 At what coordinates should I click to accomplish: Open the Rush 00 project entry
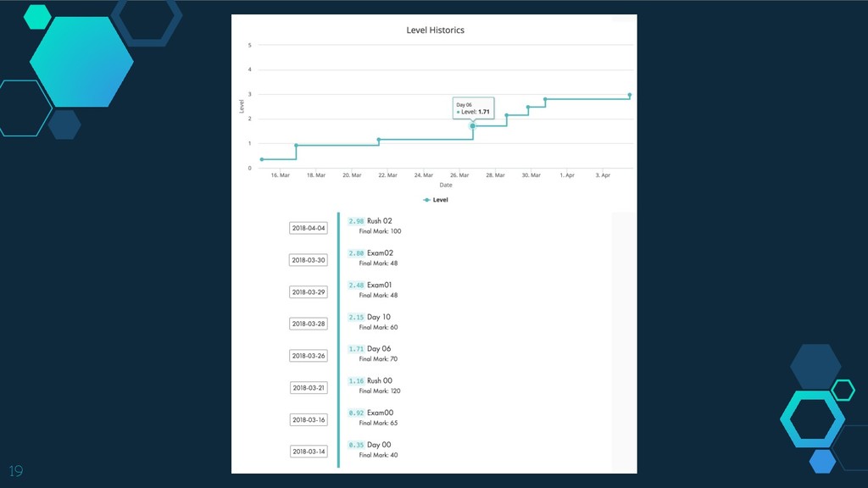point(380,381)
